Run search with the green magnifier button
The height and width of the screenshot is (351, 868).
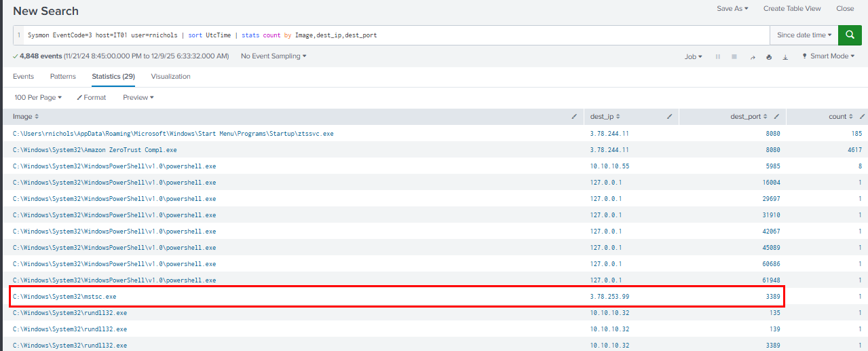click(x=850, y=35)
